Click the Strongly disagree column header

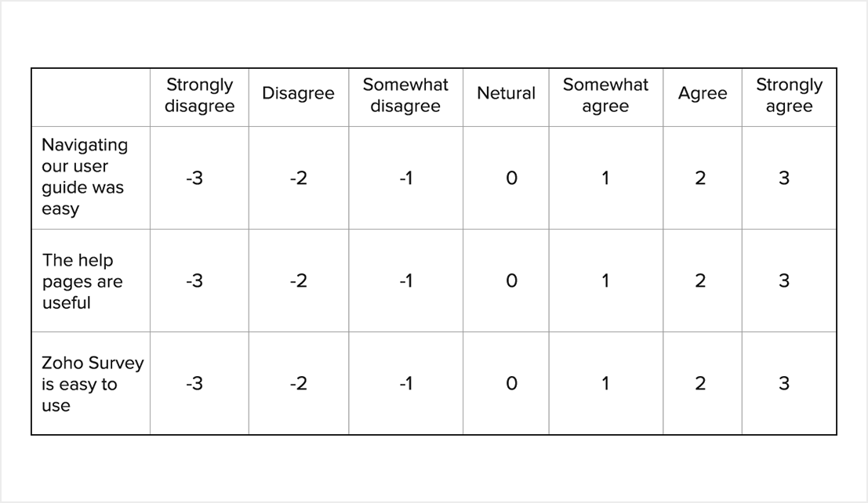tap(199, 96)
